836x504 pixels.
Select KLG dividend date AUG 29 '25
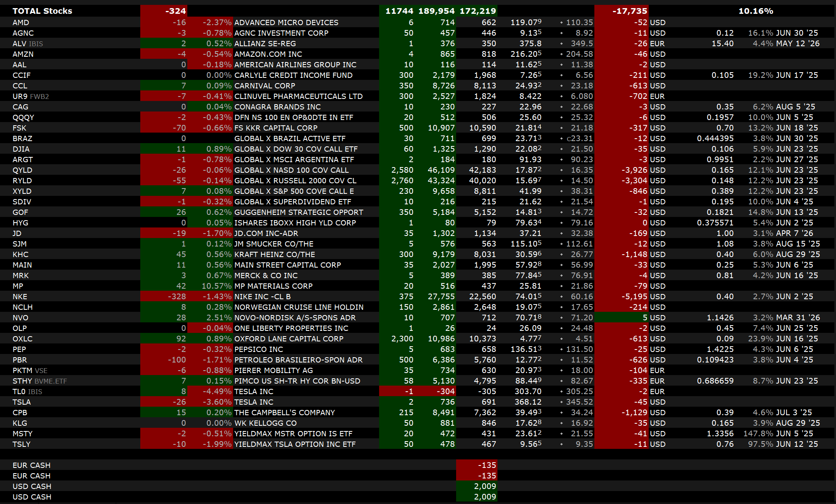point(798,423)
